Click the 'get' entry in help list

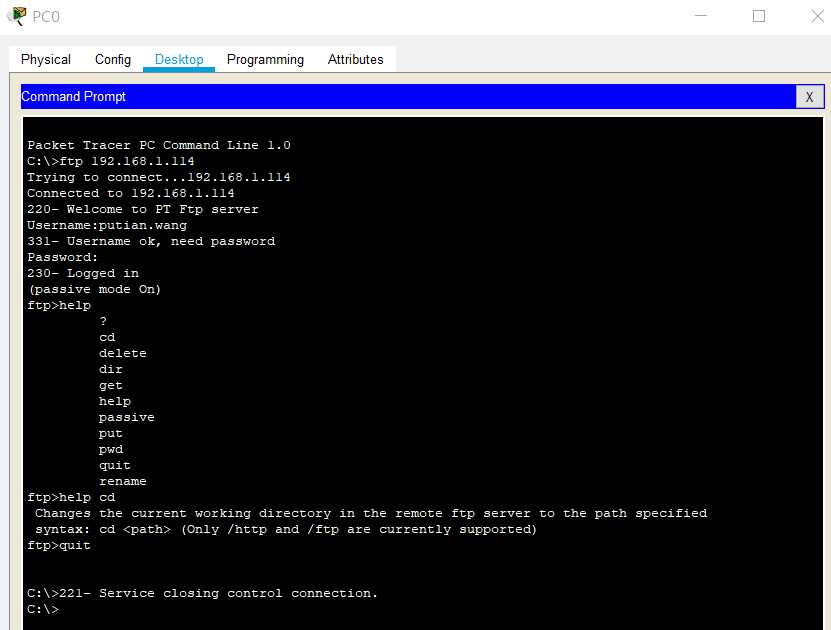coord(110,386)
